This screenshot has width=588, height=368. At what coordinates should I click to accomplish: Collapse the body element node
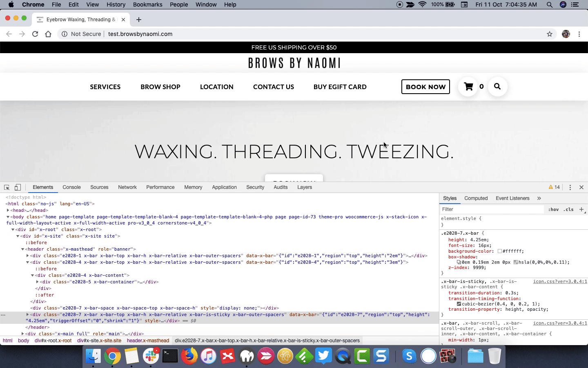point(8,217)
